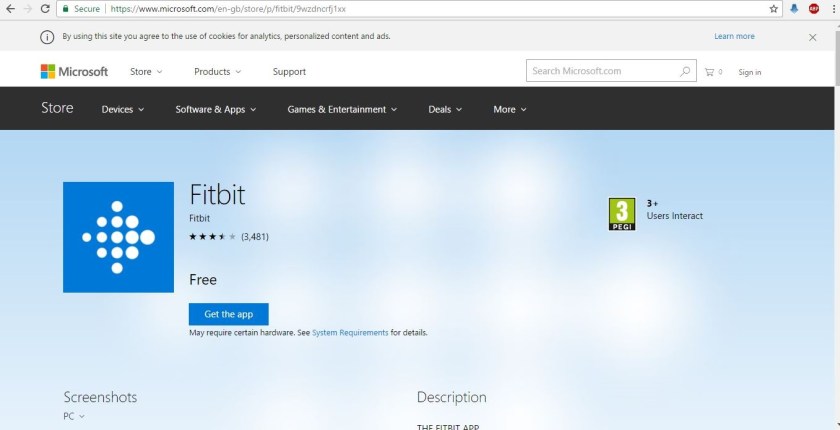Dismiss the cookie banner with X
Screen dimensions: 840x430
tap(813, 37)
